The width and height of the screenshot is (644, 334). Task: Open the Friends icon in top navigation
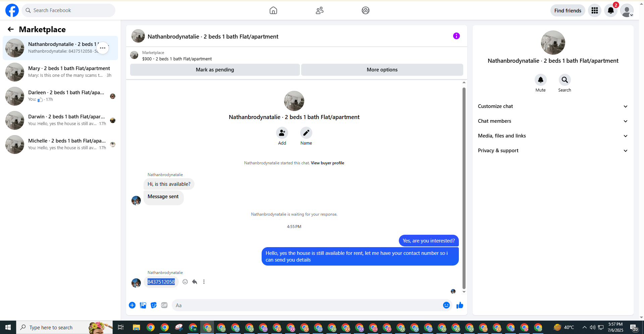coord(320,10)
